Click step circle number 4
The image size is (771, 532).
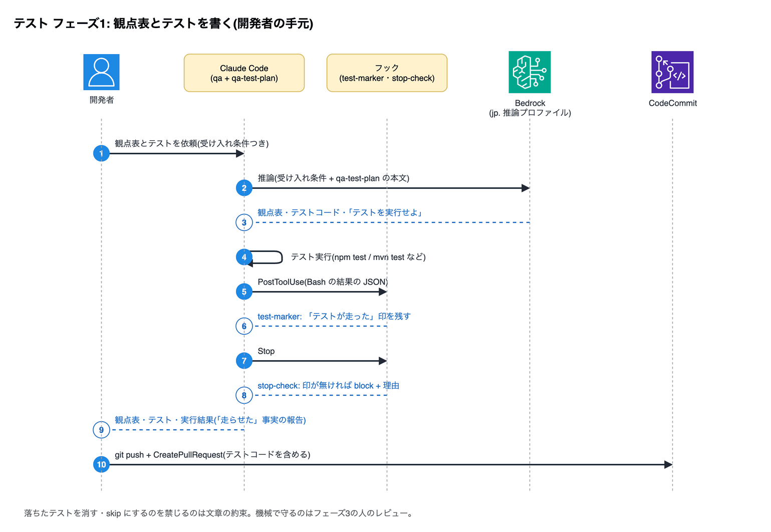244,257
